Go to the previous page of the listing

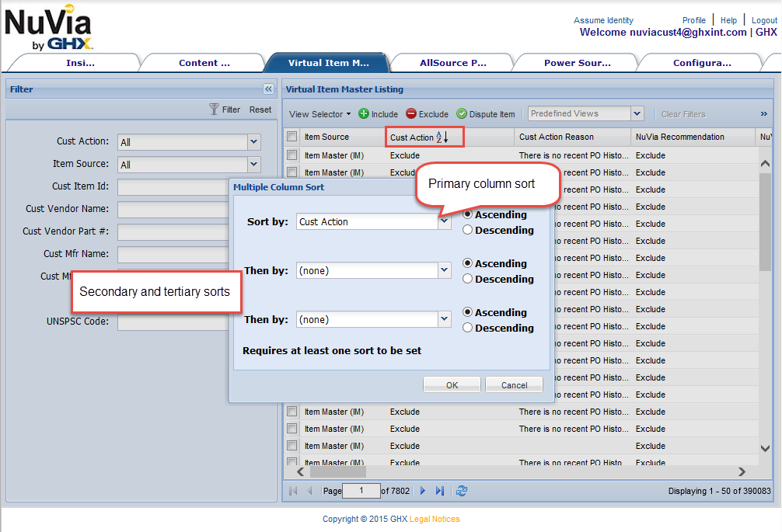(x=309, y=491)
